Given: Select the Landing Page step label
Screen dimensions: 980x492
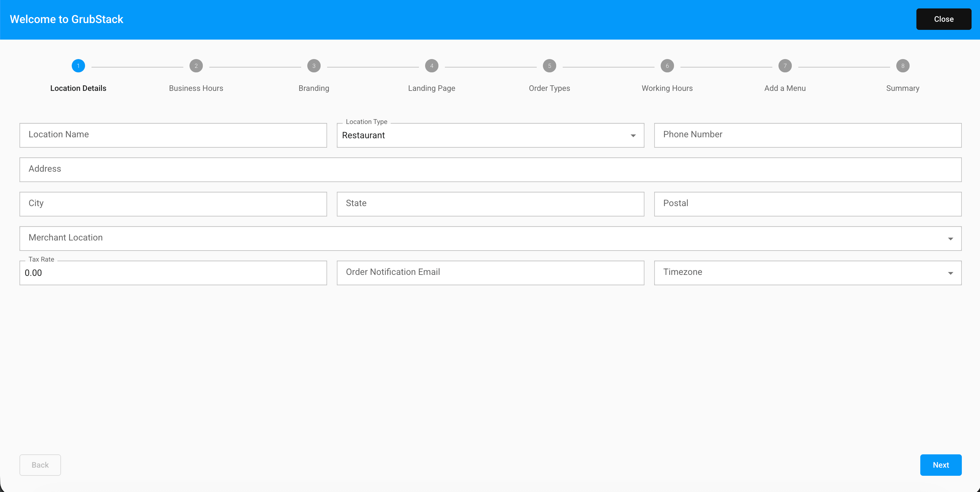Looking at the screenshot, I should click(x=431, y=88).
